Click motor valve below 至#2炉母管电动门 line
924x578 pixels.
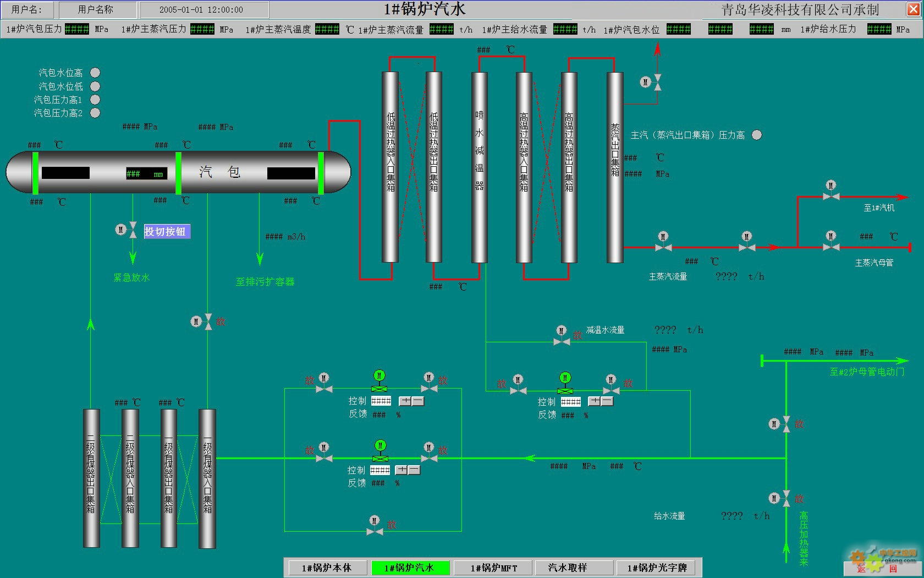tap(780, 424)
